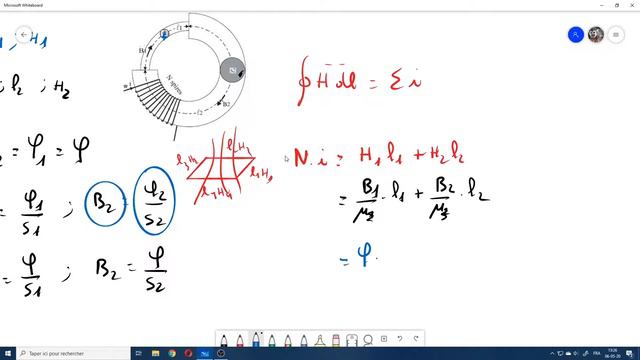Click the network tray icon
This screenshot has width=640, height=360.
point(560,353)
